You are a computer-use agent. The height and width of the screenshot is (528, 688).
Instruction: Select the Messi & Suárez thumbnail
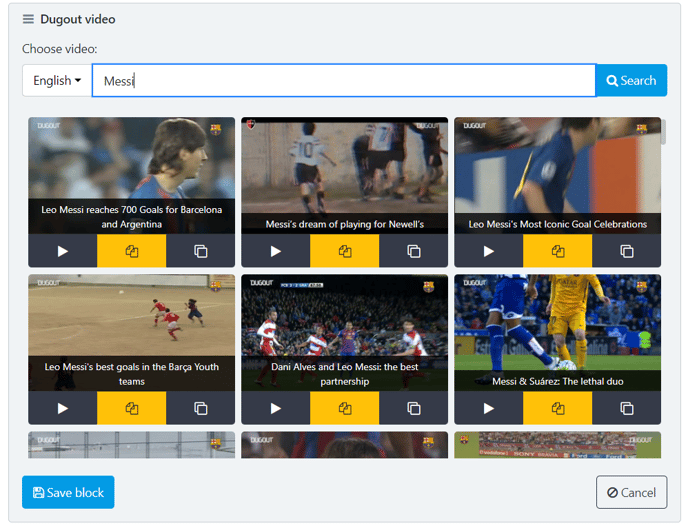pyautogui.click(x=558, y=333)
